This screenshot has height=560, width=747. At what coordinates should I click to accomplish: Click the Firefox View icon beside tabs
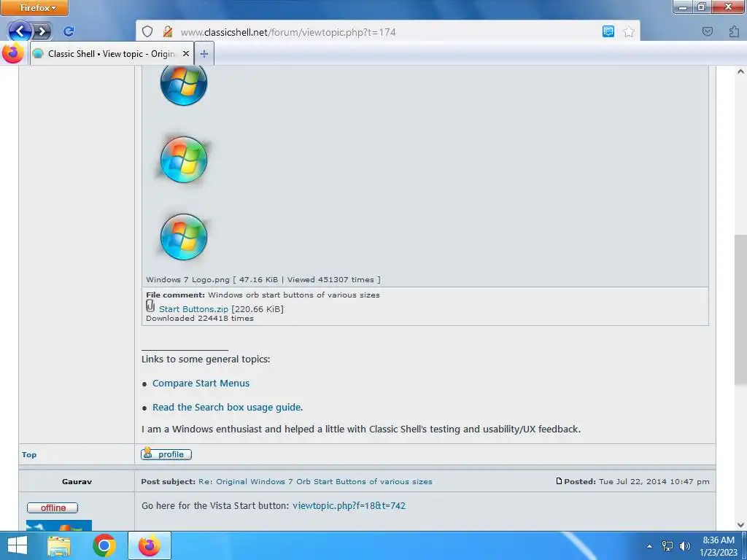pyautogui.click(x=13, y=52)
